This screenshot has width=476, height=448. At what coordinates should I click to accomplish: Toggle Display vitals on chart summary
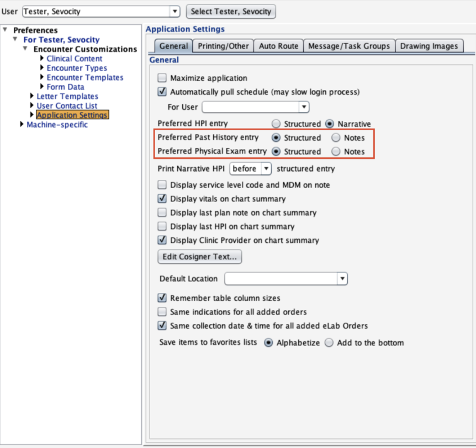click(162, 199)
